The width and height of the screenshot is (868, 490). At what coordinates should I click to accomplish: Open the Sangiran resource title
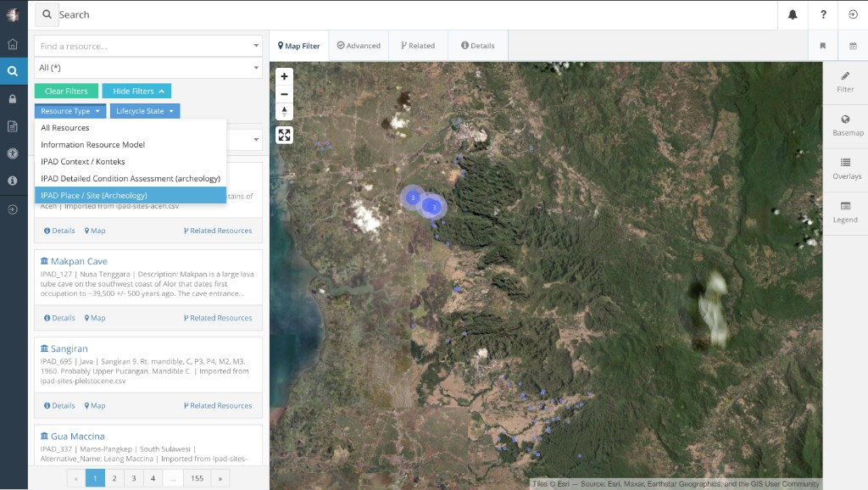(70, 348)
